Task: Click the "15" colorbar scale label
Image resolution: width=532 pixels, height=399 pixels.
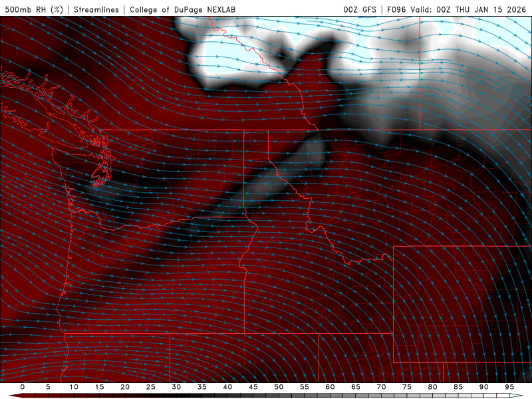Action: coord(99,387)
